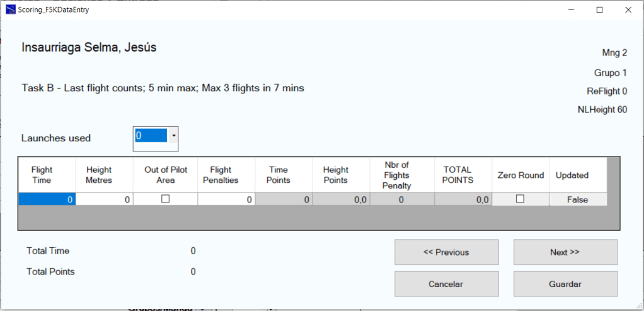Save entry with Guardar button
This screenshot has height=311, width=644.
pos(565,284)
